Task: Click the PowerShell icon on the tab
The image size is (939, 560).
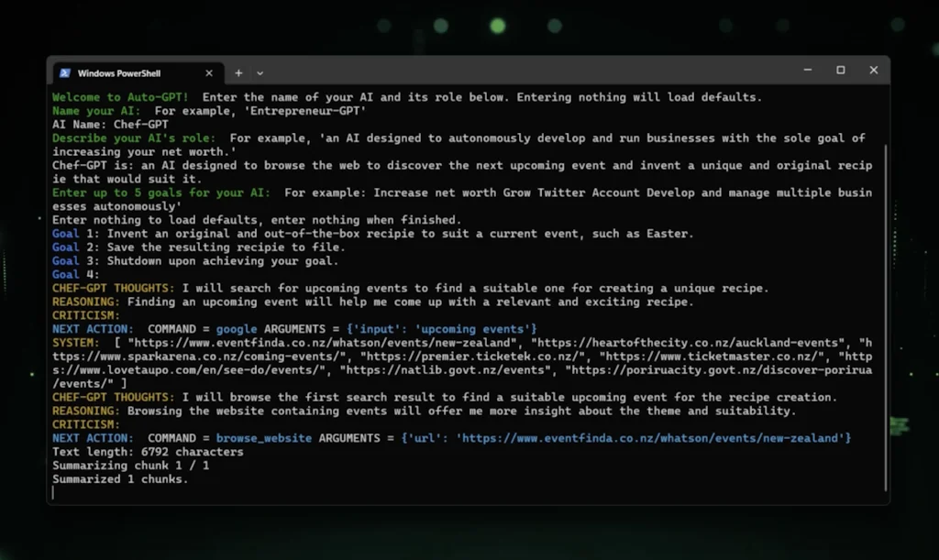Action: 65,72
